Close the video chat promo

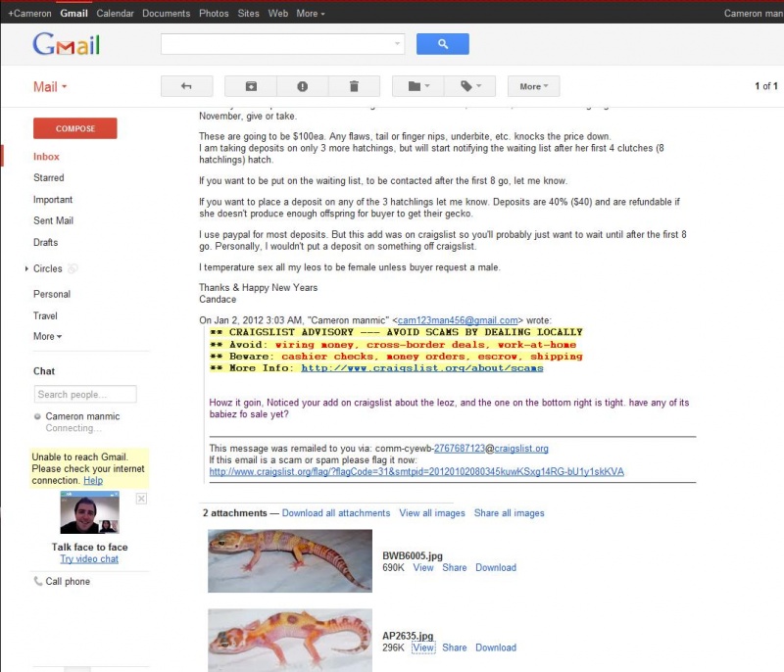[141, 499]
